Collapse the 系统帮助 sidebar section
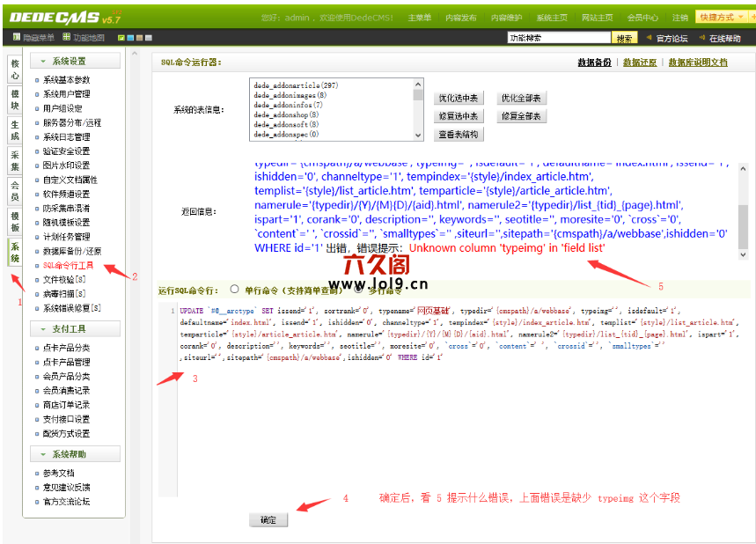 [75, 454]
